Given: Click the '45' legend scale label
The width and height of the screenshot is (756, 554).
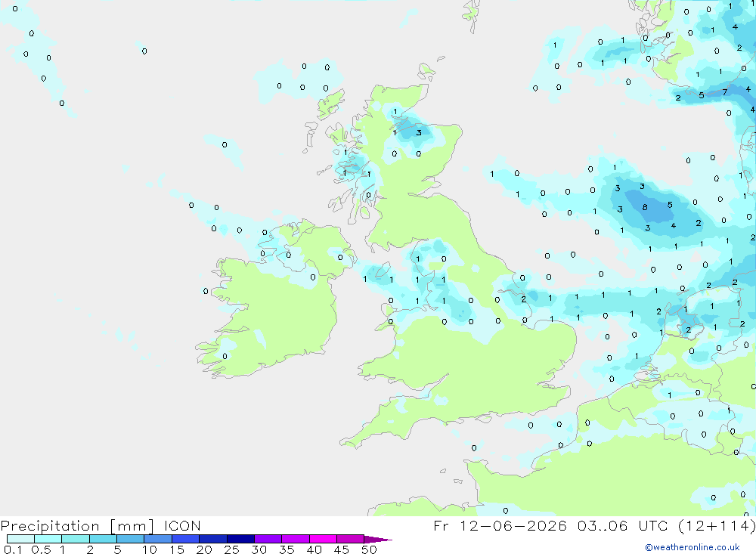Looking at the screenshot, I should click(x=342, y=549).
